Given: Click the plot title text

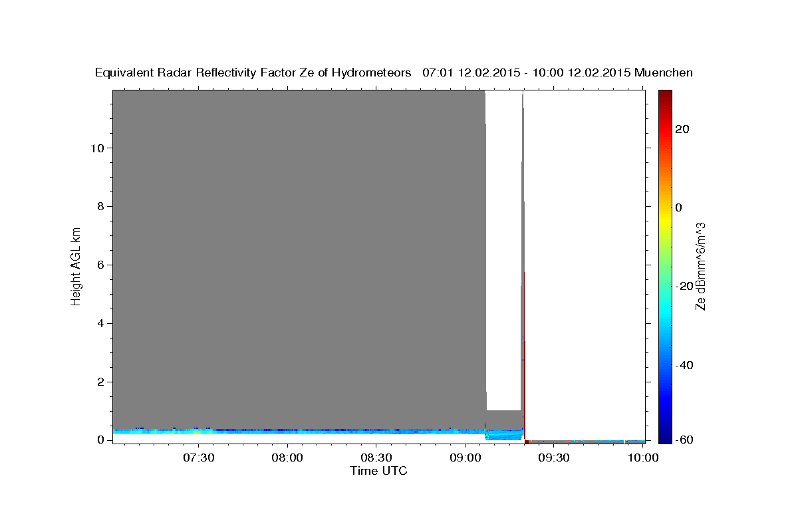Looking at the screenshot, I should [394, 72].
